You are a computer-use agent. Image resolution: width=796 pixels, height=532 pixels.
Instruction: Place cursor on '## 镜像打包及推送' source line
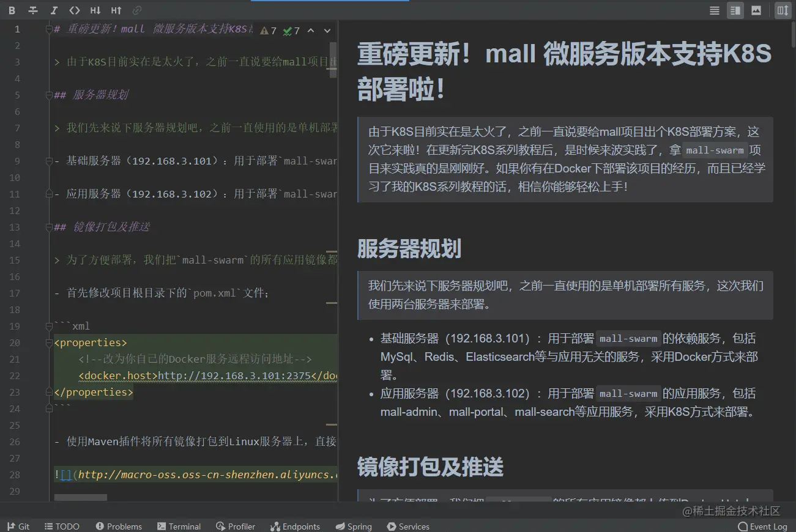pyautogui.click(x=102, y=227)
